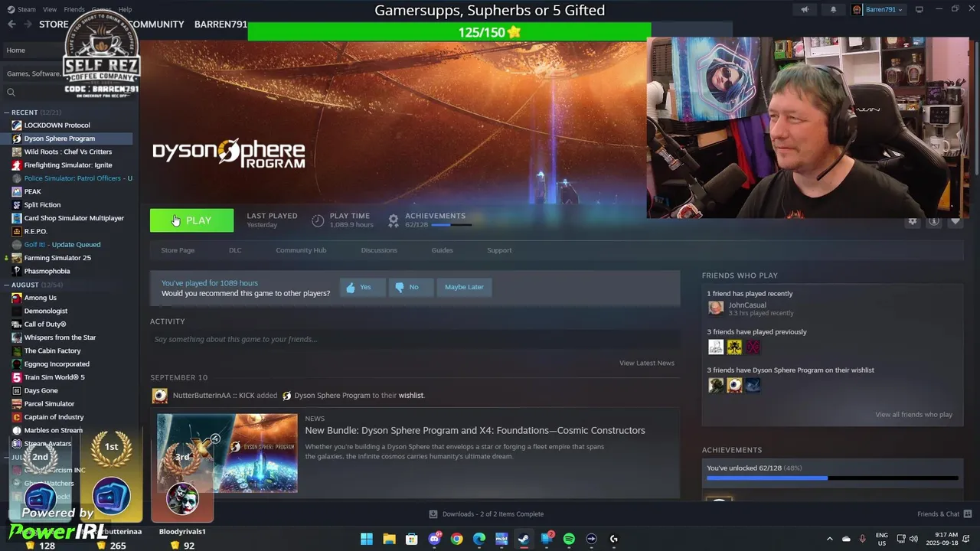Screen dimensions: 980x551
Task: Open Microsoft Edge from taskbar
Action: point(479,539)
